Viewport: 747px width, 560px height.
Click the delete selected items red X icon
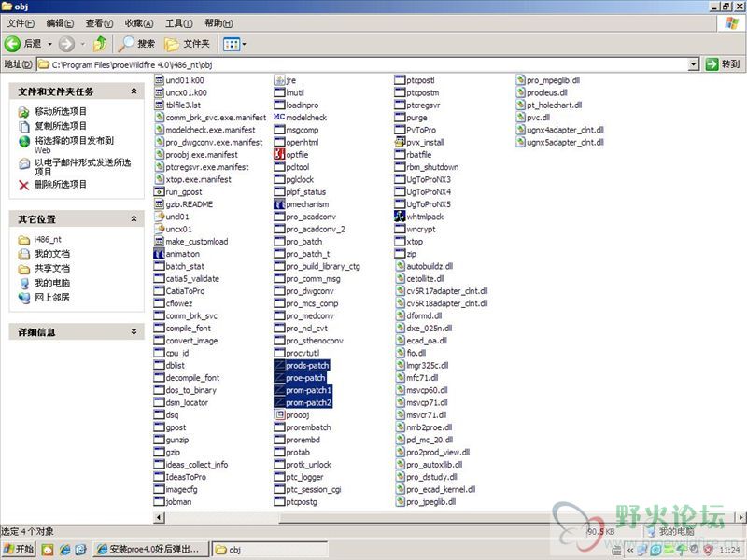24,185
